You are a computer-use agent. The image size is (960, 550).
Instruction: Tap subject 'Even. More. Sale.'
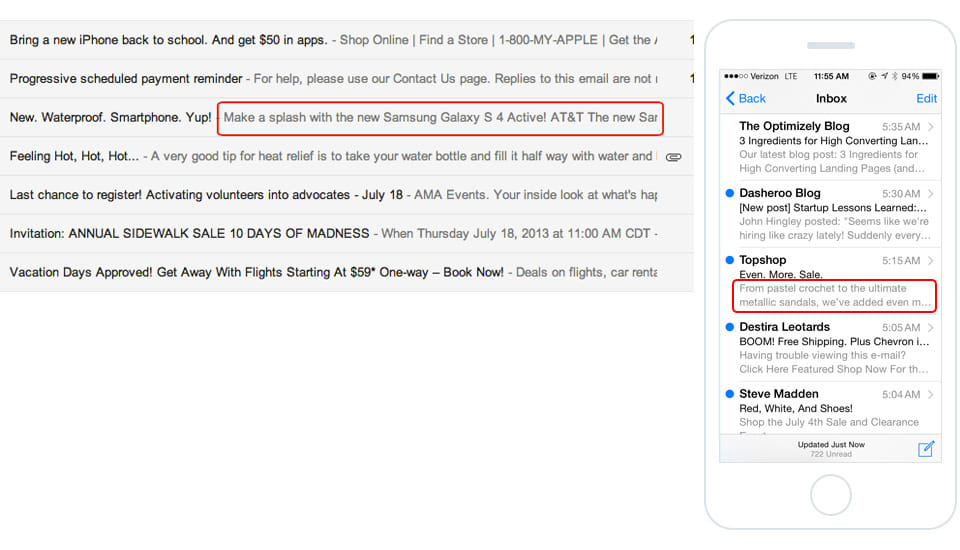[x=781, y=274]
